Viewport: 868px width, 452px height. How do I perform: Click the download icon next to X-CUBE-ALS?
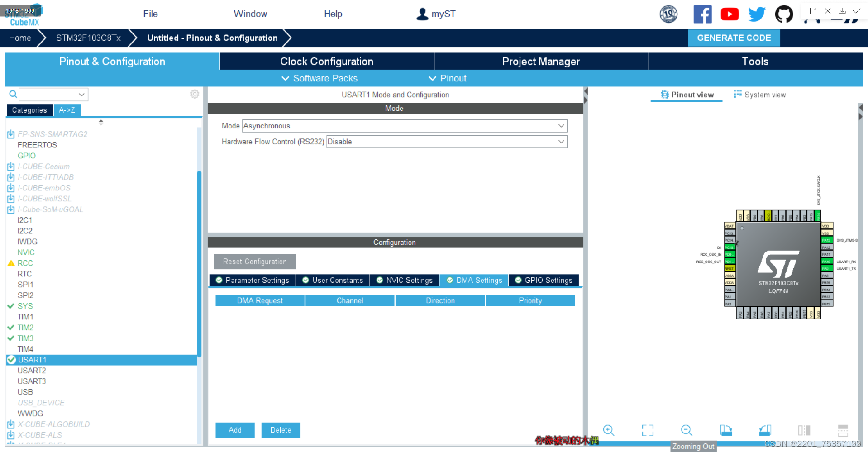(11, 435)
